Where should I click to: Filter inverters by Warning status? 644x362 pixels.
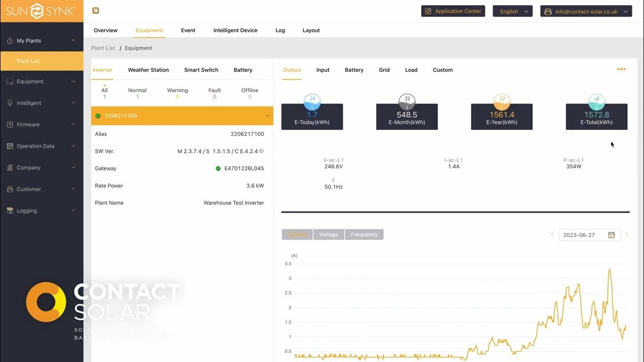178,93
